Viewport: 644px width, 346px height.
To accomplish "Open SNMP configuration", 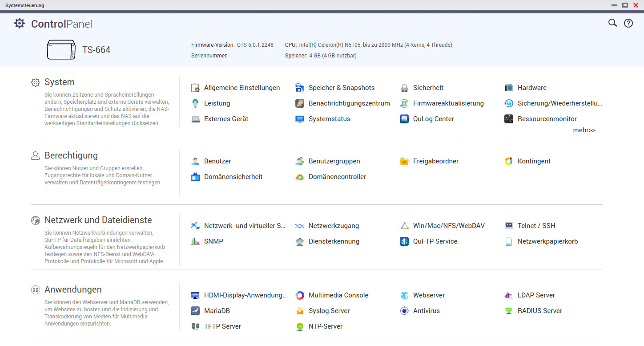I will tap(213, 241).
